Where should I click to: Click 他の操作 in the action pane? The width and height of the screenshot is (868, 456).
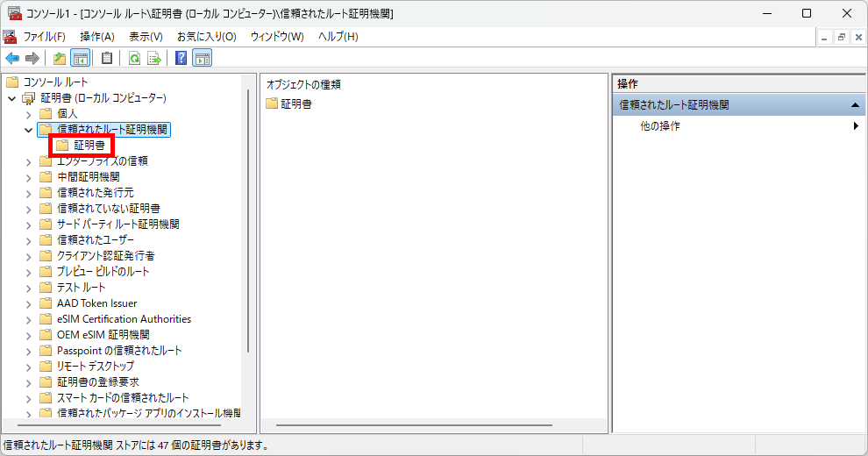click(660, 126)
